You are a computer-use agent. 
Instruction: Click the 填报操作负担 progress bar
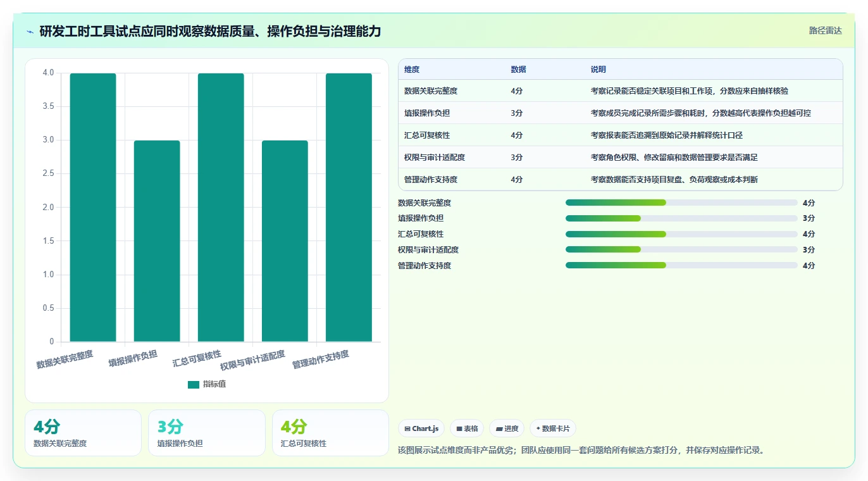click(681, 218)
